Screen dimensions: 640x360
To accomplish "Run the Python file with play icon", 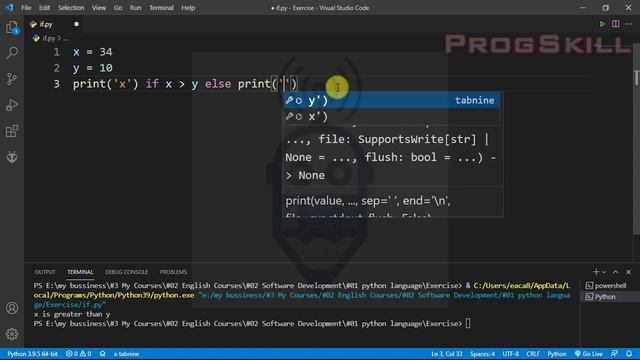I will [x=602, y=24].
